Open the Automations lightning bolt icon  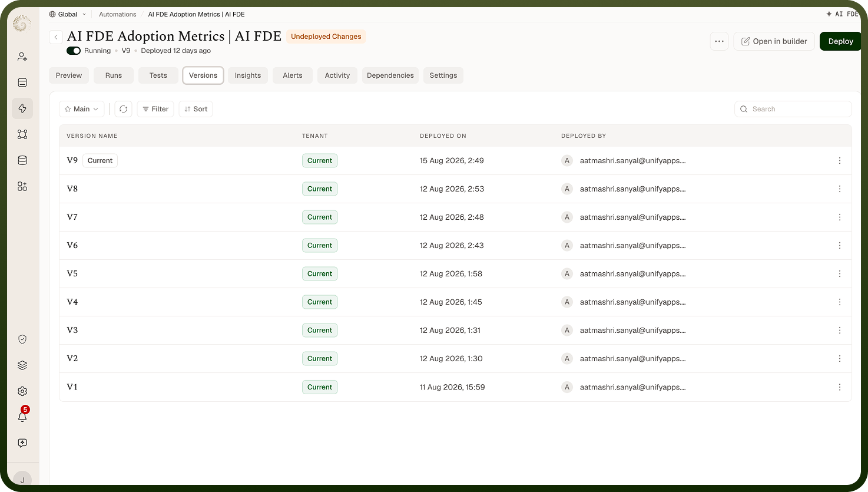[x=22, y=108]
